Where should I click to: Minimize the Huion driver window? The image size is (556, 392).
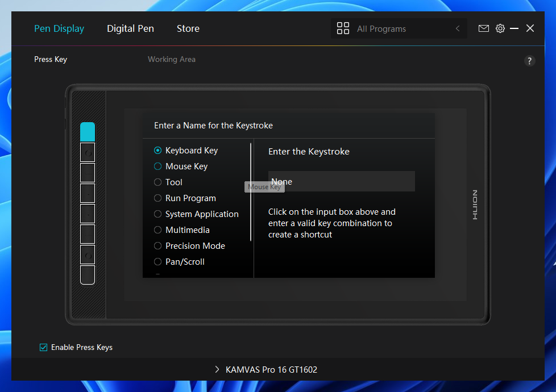514,28
